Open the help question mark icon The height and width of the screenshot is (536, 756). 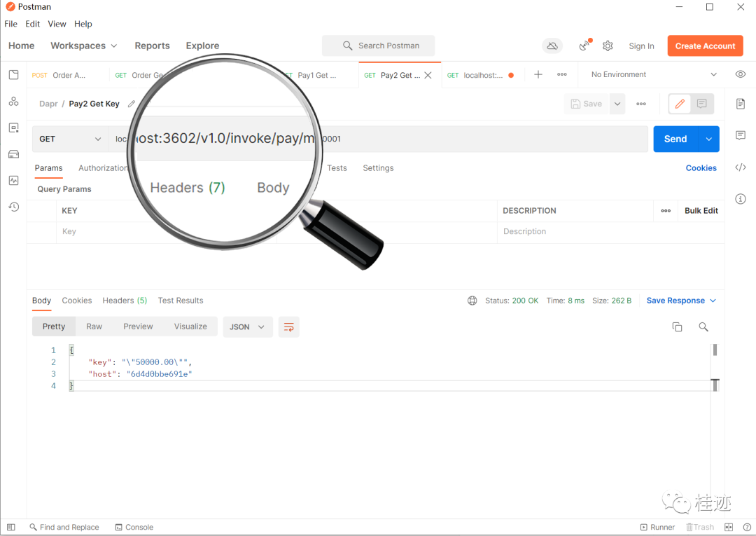coord(747,528)
